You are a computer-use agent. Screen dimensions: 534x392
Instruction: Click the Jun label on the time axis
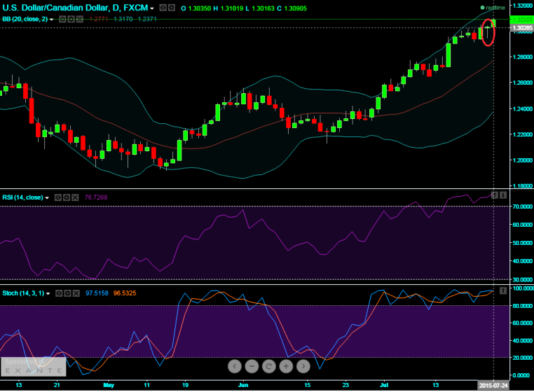click(x=243, y=385)
